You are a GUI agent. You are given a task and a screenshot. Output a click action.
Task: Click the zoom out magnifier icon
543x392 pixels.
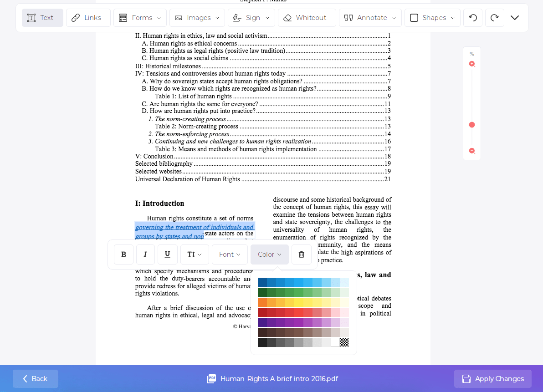coord(472,151)
